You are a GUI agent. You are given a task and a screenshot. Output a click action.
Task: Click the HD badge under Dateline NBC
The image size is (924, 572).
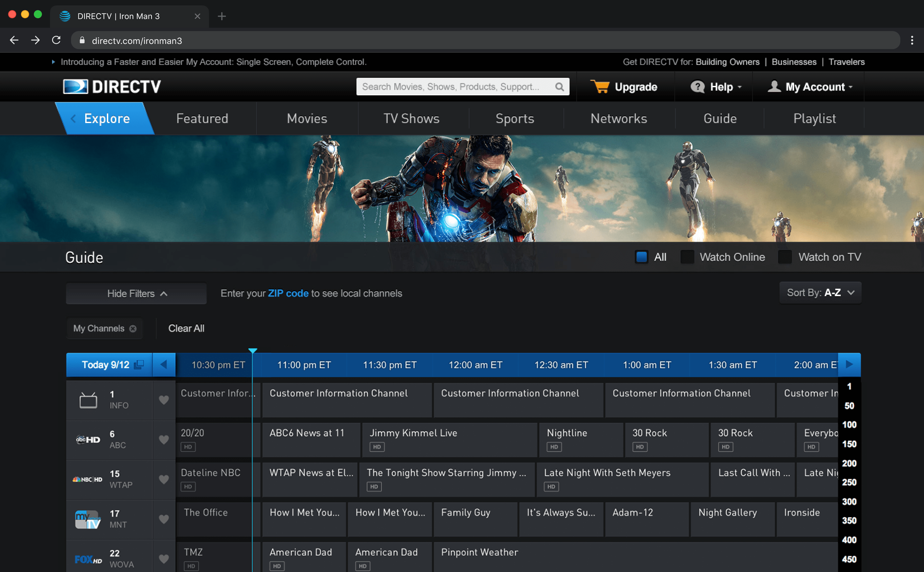(188, 486)
